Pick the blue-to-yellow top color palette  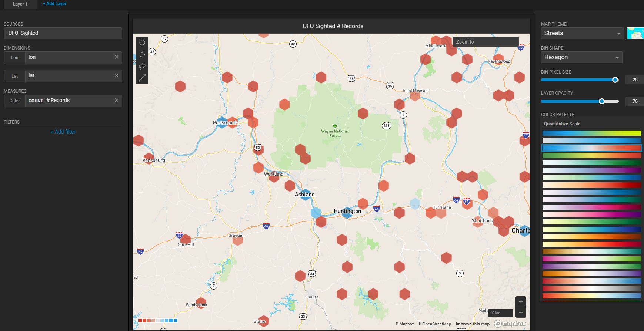tap(591, 133)
